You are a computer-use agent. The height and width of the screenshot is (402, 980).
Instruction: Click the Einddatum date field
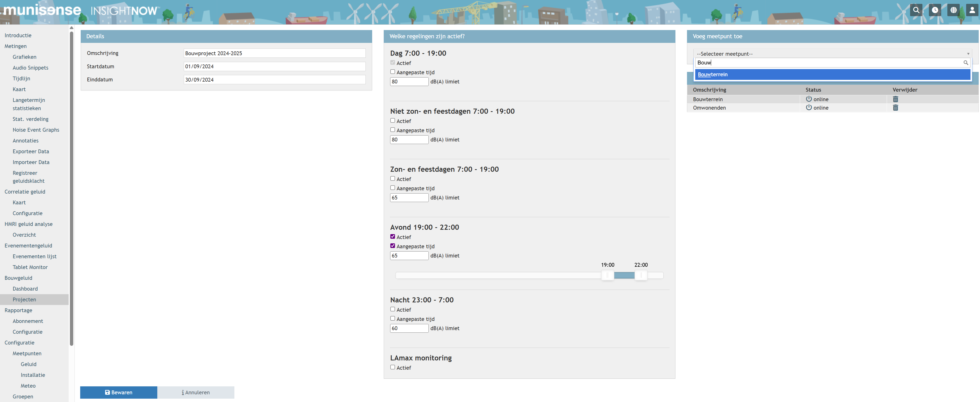point(274,80)
